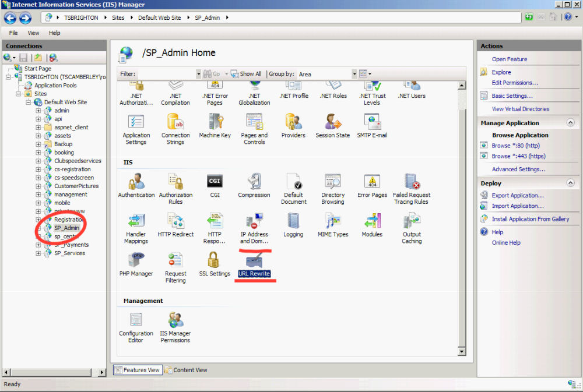
Task: Click Export Application link
Action: pyautogui.click(x=518, y=196)
